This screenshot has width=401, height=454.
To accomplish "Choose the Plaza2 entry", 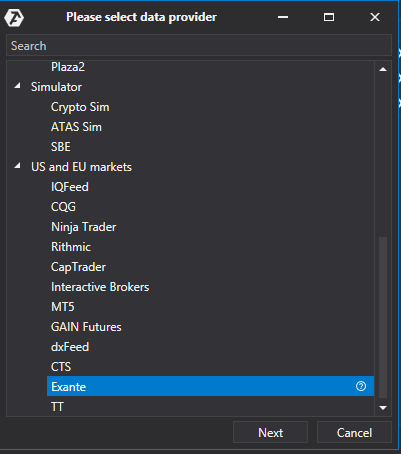I will [x=68, y=67].
